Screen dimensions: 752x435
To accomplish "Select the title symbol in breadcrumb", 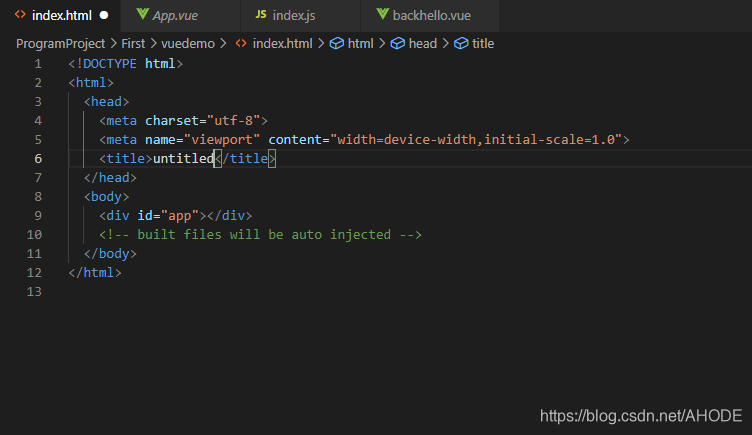I will pyautogui.click(x=483, y=44).
